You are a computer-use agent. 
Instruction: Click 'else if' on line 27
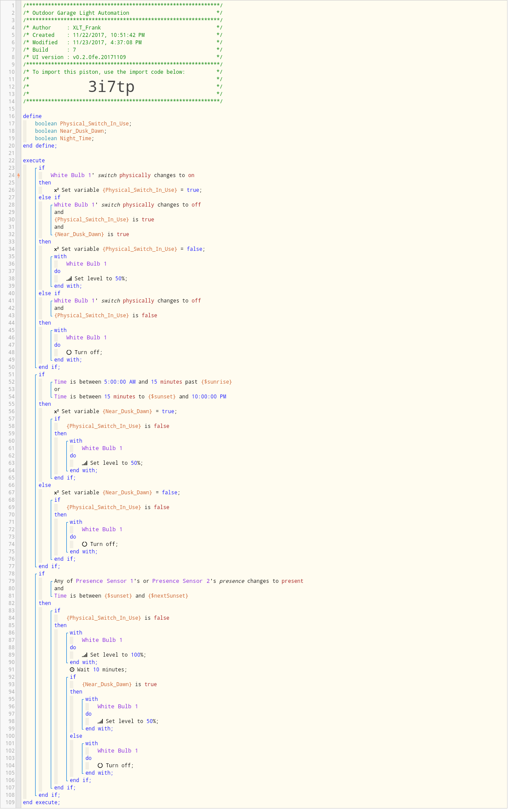(x=49, y=197)
